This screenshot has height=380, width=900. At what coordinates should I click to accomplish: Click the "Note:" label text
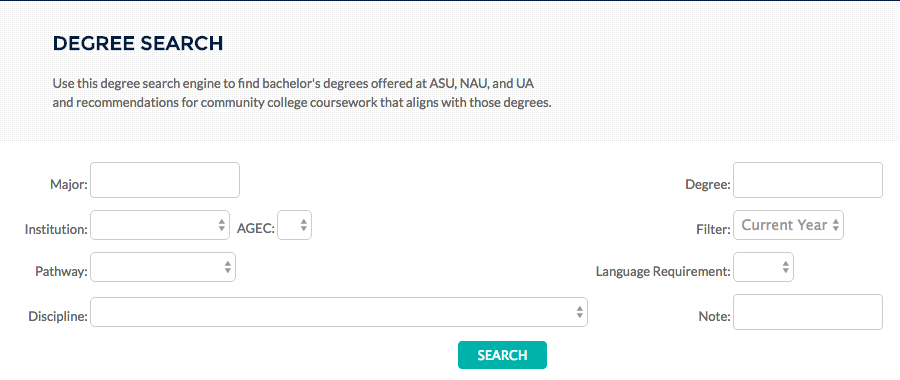pos(715,316)
